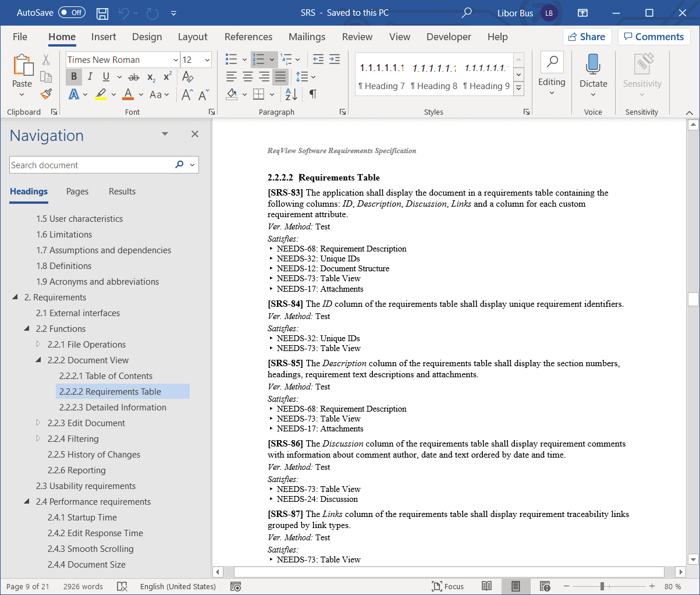Image resolution: width=700 pixels, height=595 pixels.
Task: Click Increase Font Size icon
Action: point(187,94)
